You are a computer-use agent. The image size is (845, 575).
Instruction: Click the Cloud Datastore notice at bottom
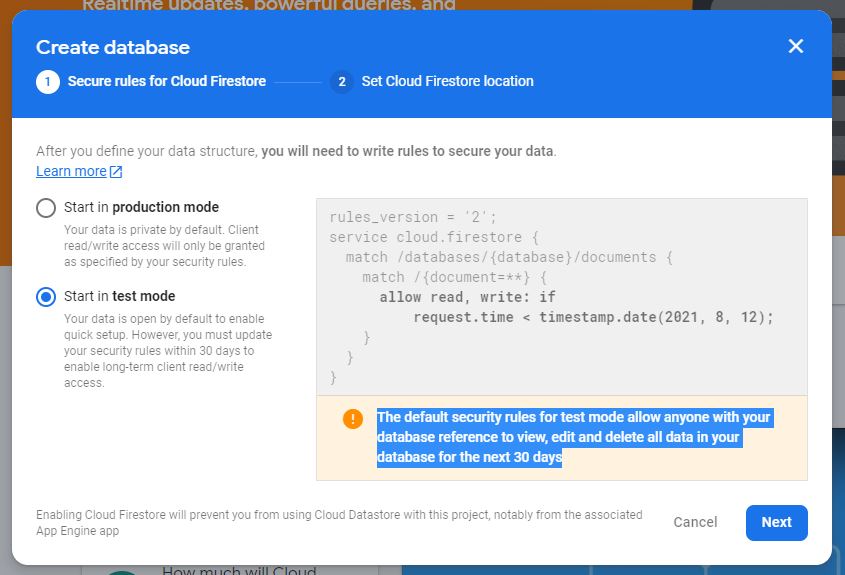click(339, 523)
